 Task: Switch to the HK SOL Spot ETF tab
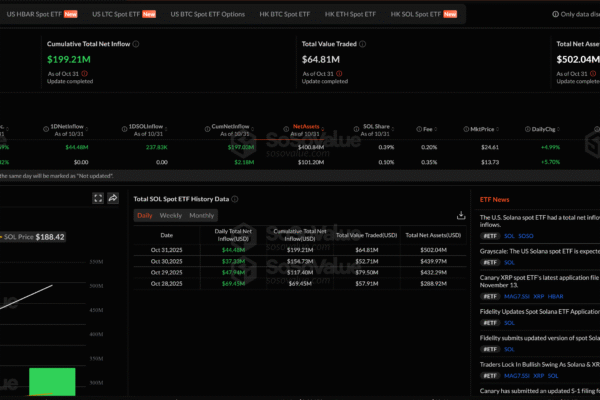coord(415,15)
